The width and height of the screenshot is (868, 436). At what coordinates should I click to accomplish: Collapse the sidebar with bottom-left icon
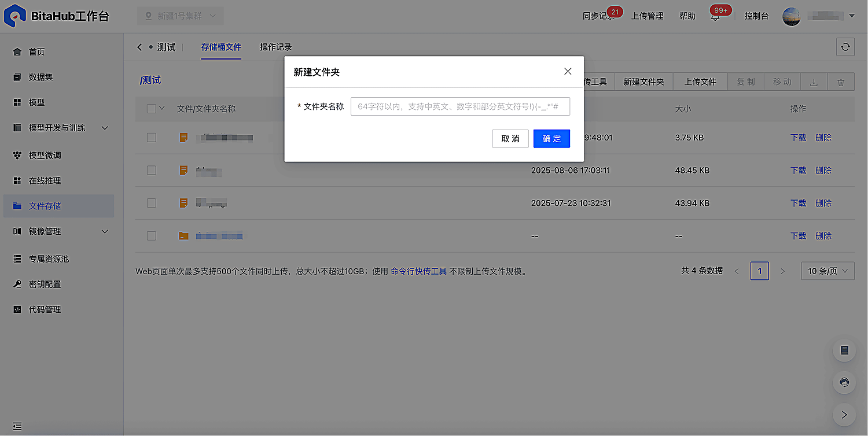pos(17,427)
